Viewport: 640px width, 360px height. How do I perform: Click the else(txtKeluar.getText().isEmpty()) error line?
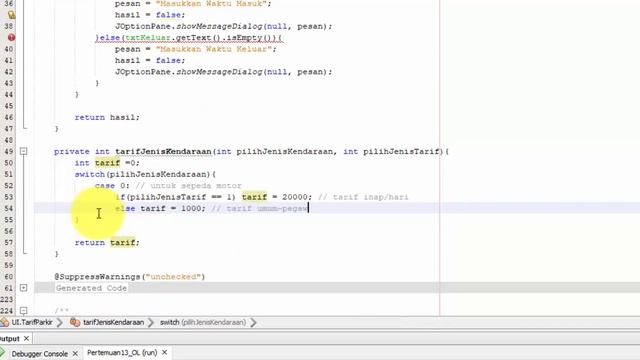click(x=189, y=38)
